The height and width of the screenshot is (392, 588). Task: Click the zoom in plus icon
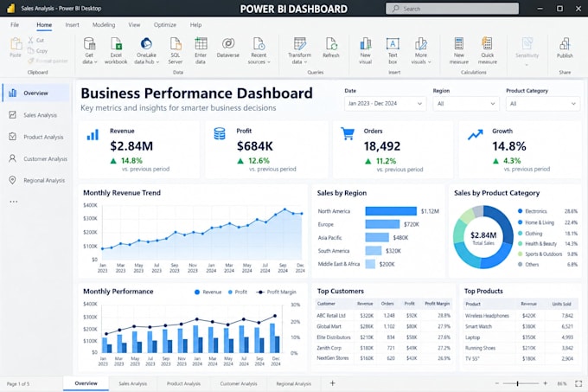tap(546, 383)
